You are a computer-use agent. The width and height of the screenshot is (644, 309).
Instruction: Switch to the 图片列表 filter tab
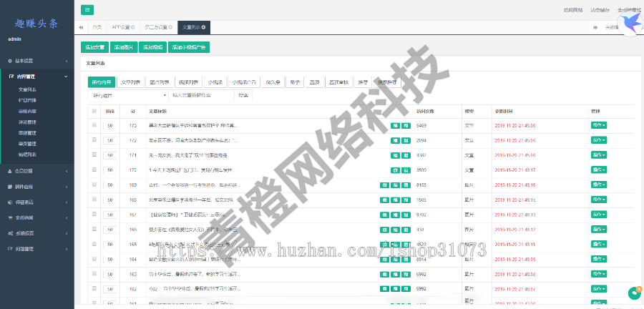coord(158,82)
